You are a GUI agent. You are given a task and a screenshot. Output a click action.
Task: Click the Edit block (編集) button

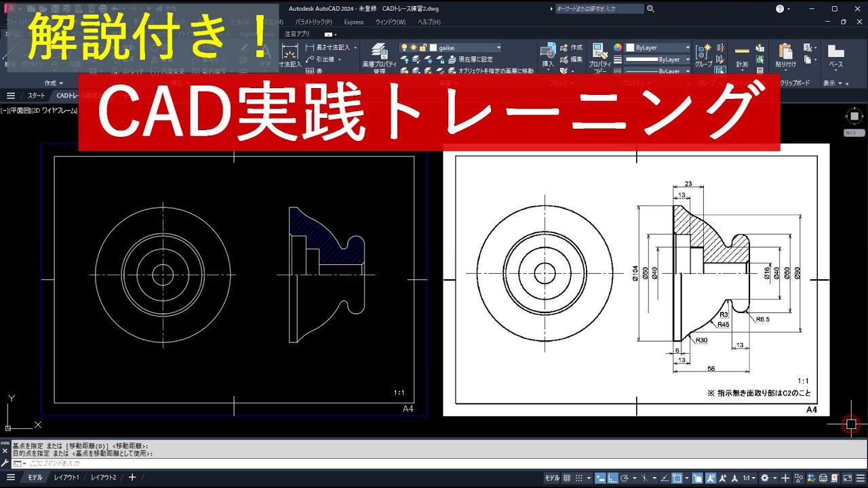pos(570,59)
